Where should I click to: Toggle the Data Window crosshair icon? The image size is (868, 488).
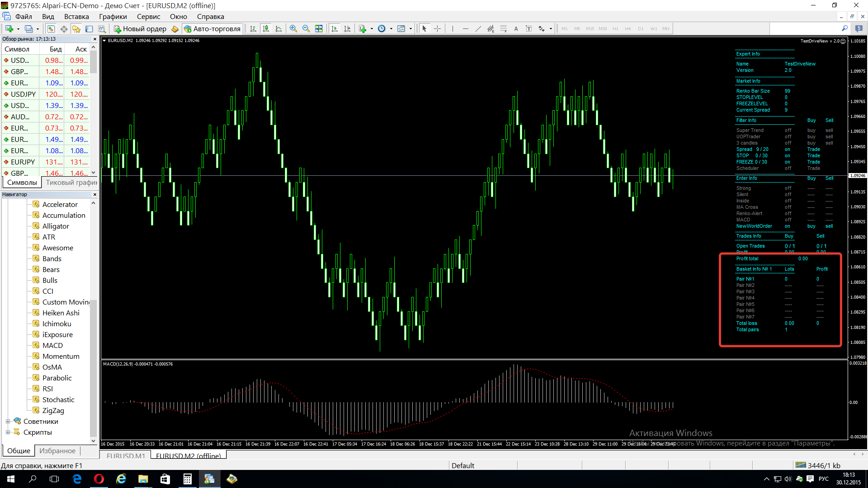tap(64, 28)
